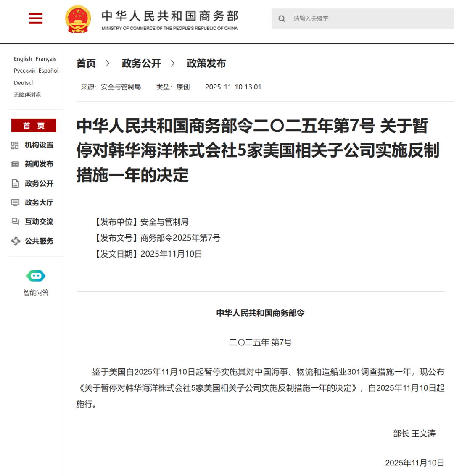The image size is (454, 476).
Task: Open the red hamburger menu icon
Action: point(36,18)
